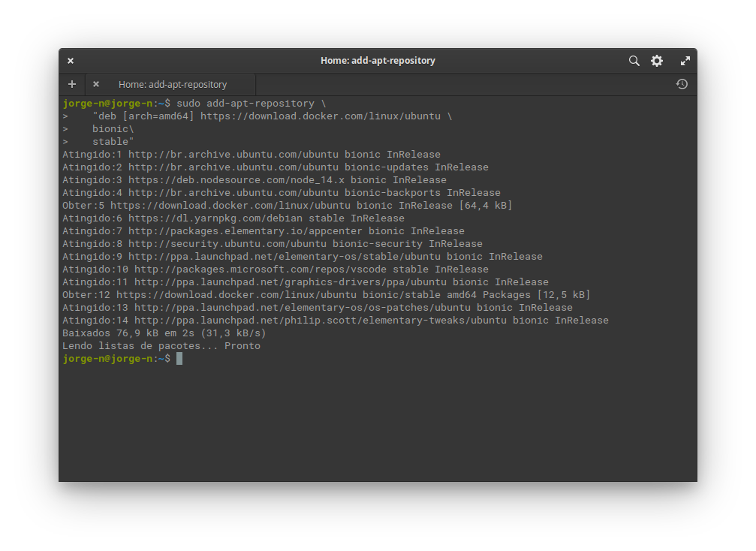The image size is (756, 551).
Task: Click Atingido:4 bionic-backports line
Action: [282, 193]
